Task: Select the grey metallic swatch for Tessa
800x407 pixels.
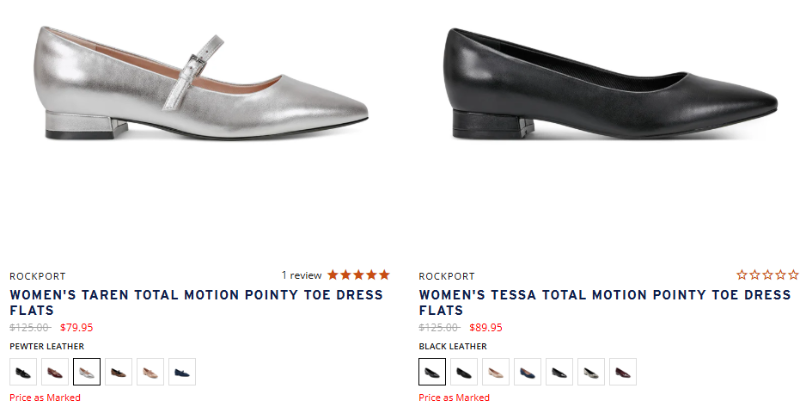Action: click(591, 372)
